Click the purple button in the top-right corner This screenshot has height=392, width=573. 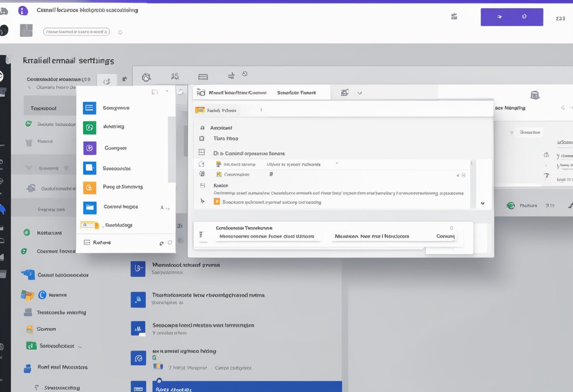(512, 17)
